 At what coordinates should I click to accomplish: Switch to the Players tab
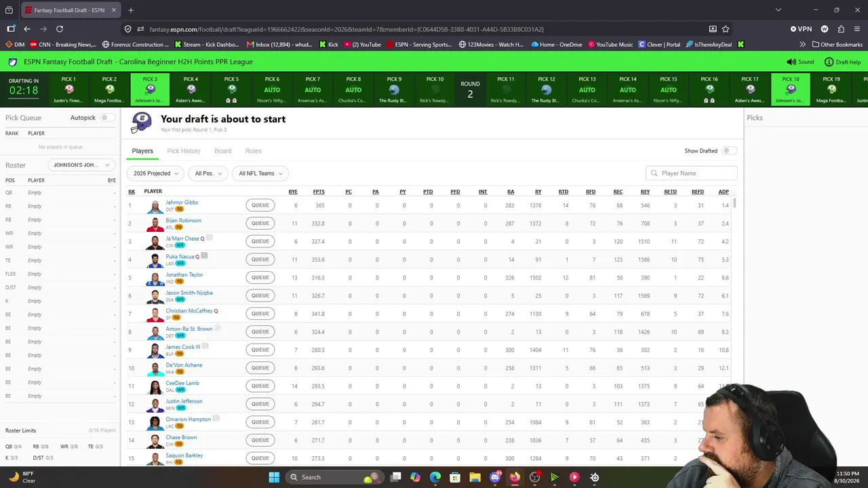tap(142, 151)
